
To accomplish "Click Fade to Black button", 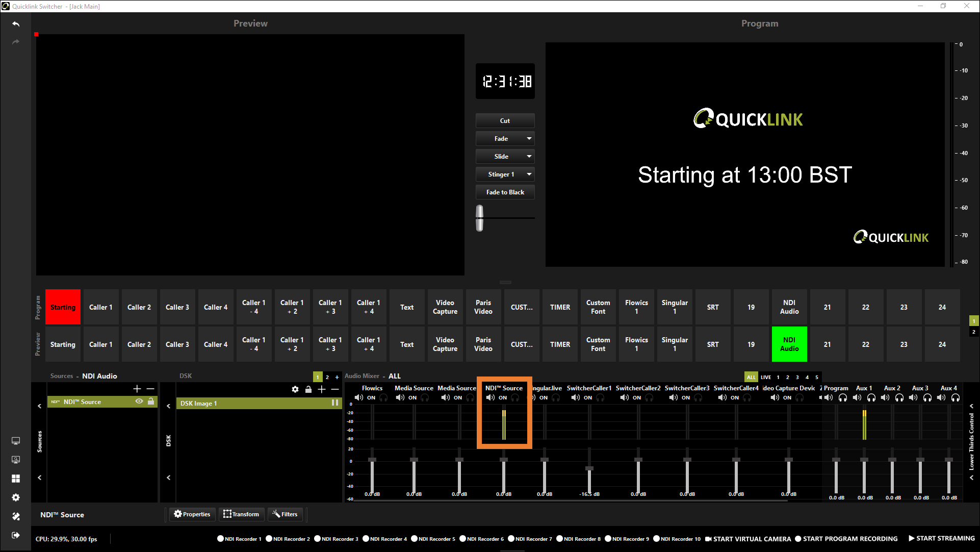I will click(x=505, y=192).
